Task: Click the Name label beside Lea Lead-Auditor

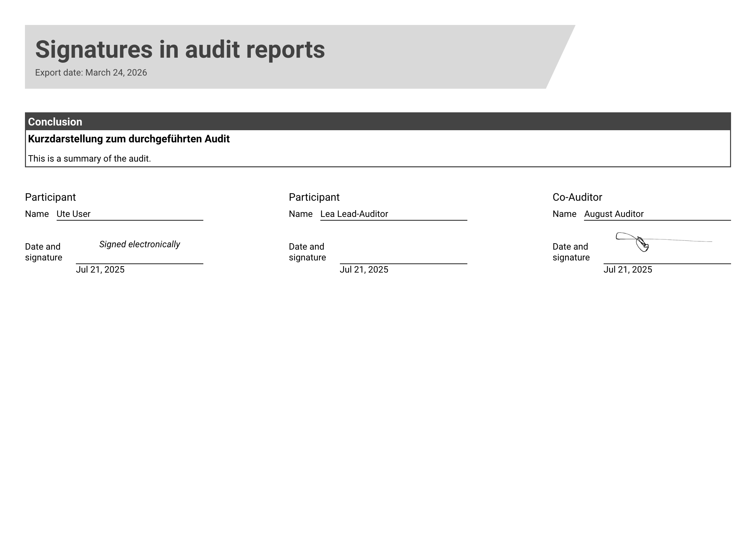Action: pyautogui.click(x=300, y=214)
